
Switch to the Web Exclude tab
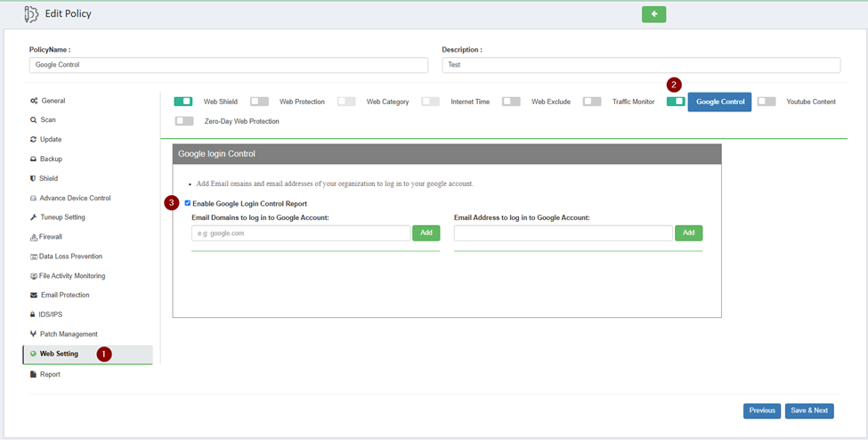coord(551,102)
